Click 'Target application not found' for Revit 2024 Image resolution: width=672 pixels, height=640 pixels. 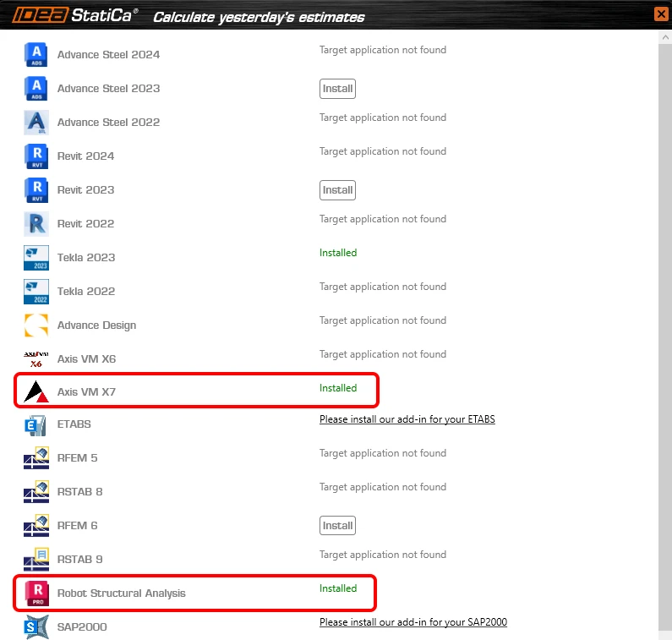point(383,151)
